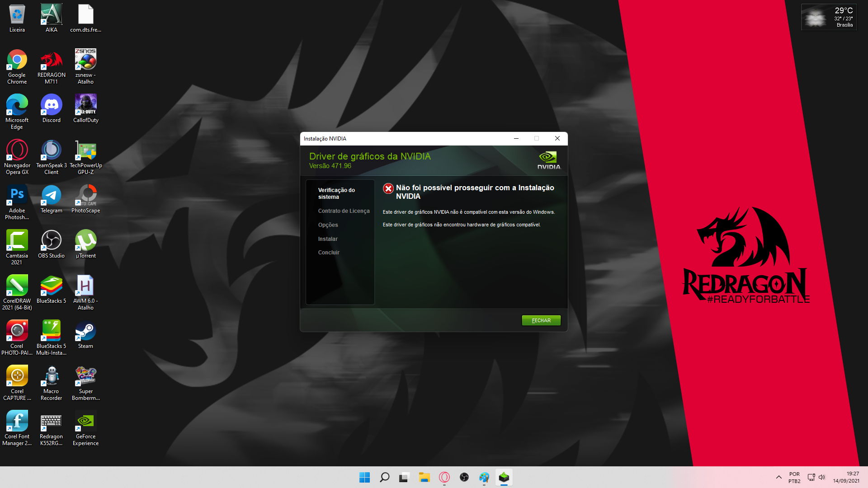Select Contrato de Licença step
The image size is (868, 488).
point(344,211)
